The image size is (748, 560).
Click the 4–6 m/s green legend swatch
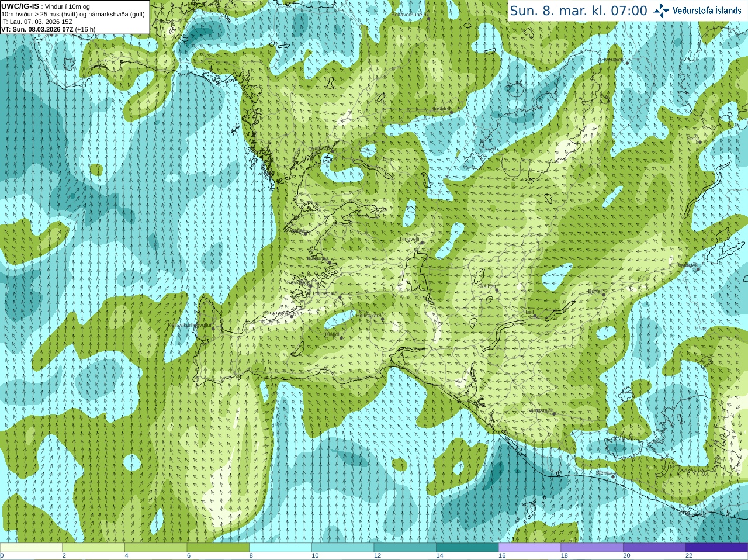point(155,548)
